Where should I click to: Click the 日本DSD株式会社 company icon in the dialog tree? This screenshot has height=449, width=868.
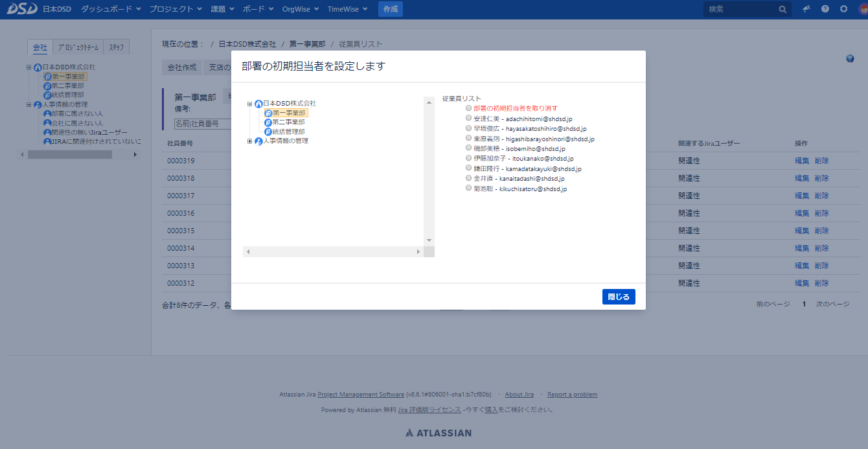[258, 104]
